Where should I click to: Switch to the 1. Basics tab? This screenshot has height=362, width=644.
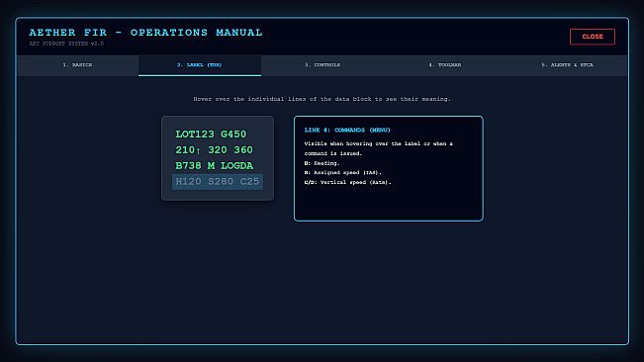click(x=77, y=65)
